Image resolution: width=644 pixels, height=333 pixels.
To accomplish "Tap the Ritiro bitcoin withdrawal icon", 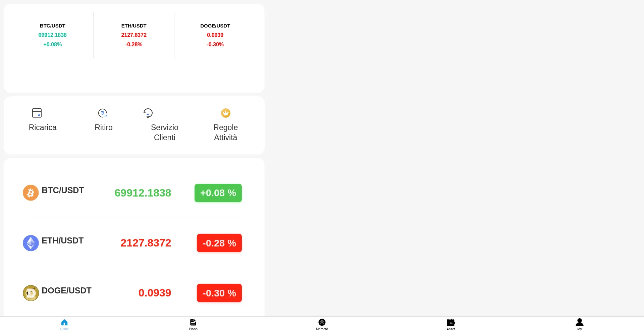I will tap(103, 113).
